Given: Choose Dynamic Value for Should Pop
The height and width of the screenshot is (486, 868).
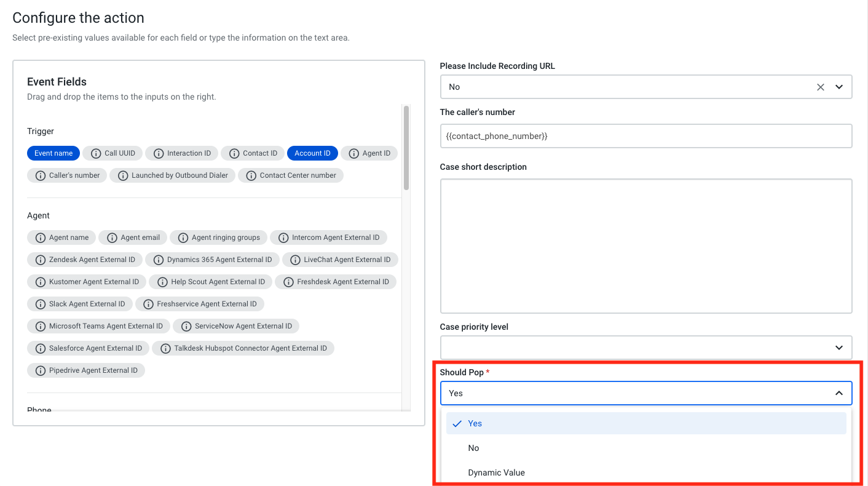Looking at the screenshot, I should coord(496,472).
